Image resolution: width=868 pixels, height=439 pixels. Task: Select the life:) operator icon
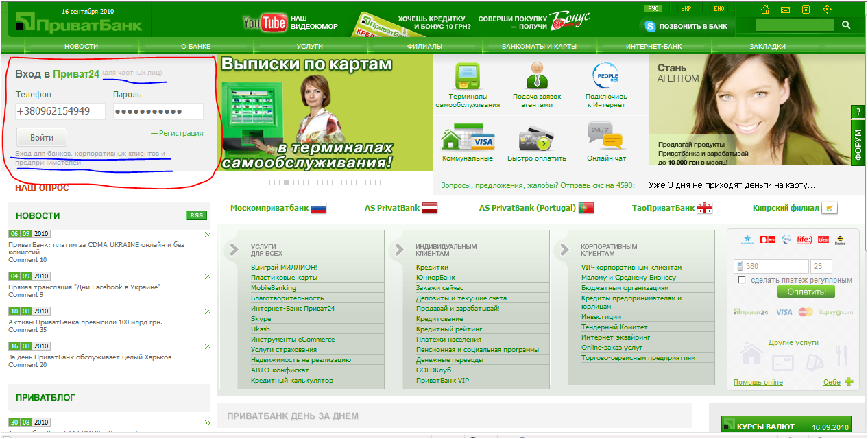click(804, 240)
